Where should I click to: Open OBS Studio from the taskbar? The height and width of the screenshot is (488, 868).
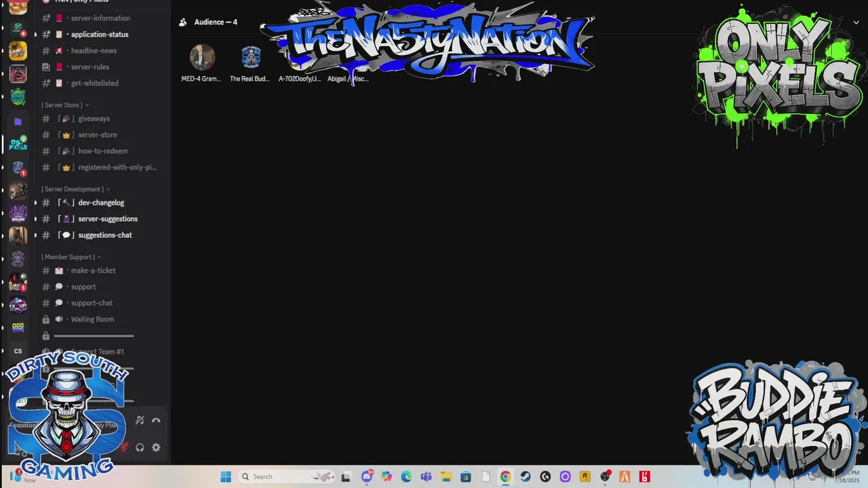(605, 477)
